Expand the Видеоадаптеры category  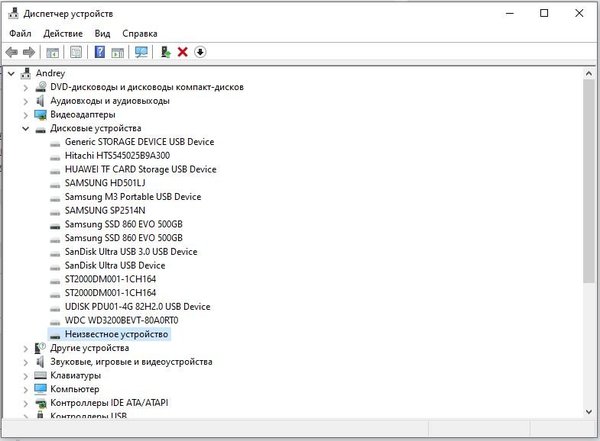[26, 115]
